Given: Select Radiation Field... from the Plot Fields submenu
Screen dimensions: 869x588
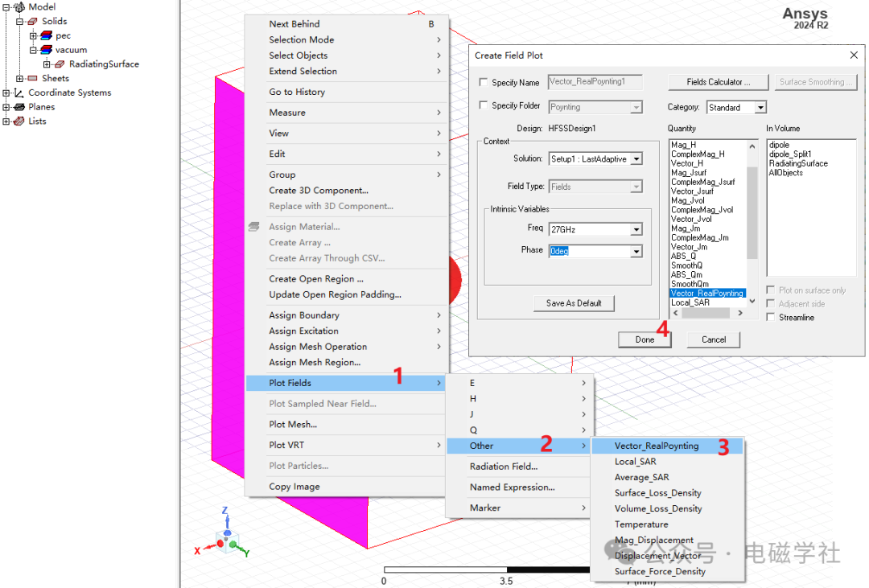Looking at the screenshot, I should pyautogui.click(x=519, y=467).
